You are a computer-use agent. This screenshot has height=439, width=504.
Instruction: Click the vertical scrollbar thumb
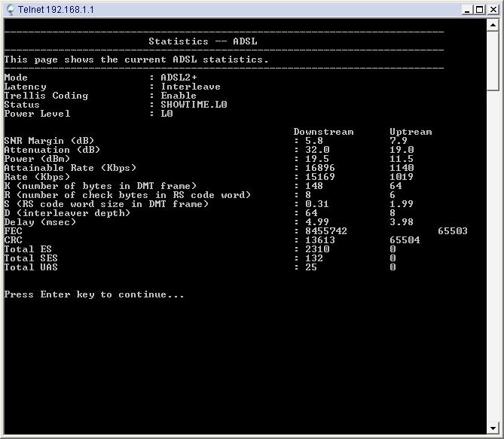click(493, 61)
